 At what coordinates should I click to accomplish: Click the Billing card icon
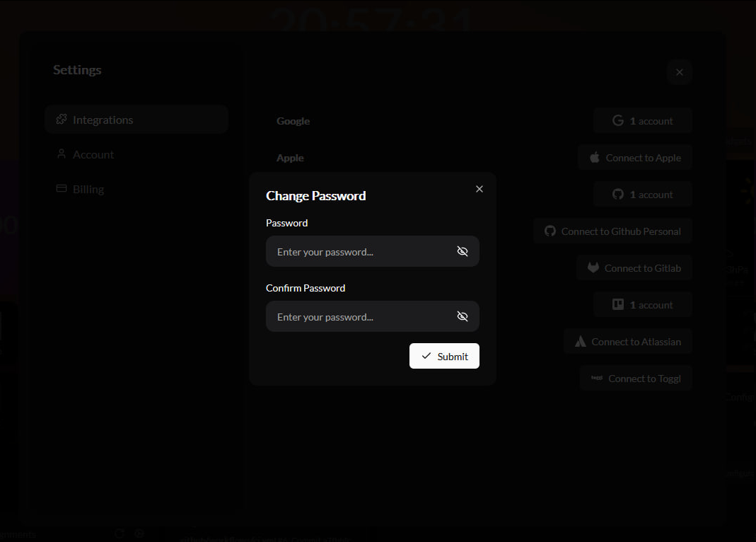coord(62,188)
